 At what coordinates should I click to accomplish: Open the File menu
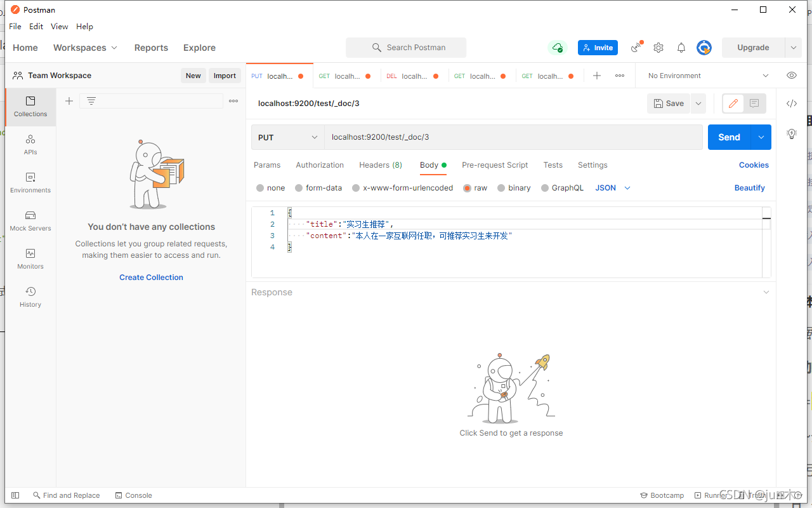click(15, 27)
